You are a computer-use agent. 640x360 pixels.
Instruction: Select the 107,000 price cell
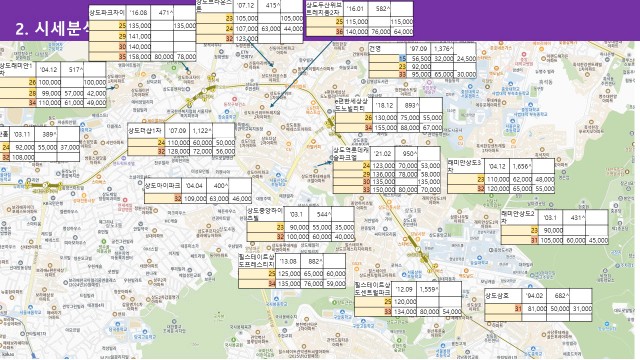246,29
